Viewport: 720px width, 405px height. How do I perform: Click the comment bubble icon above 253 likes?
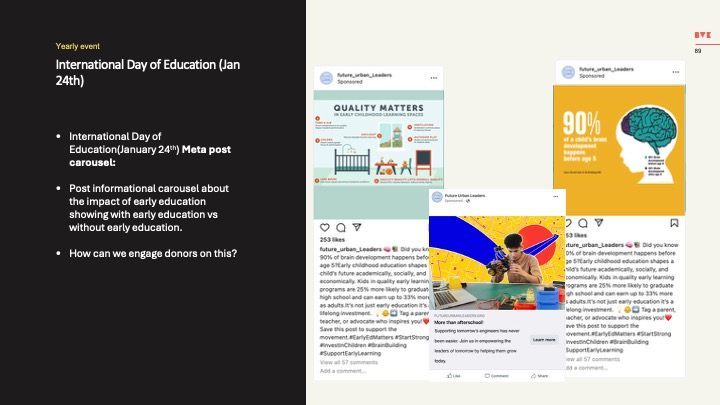tap(341, 227)
